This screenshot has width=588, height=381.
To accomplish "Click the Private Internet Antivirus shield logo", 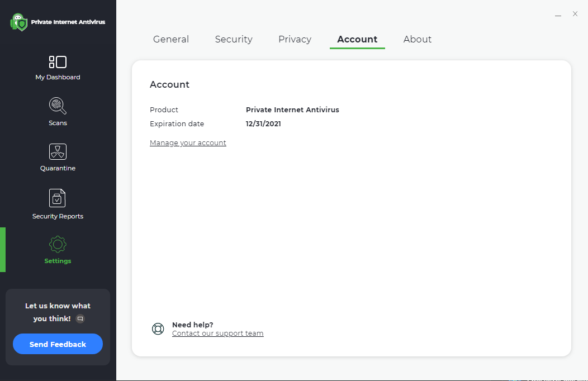I will [19, 22].
